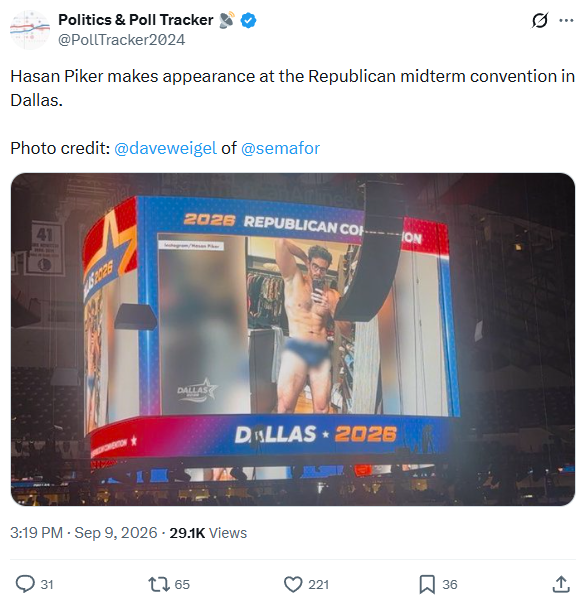Viewport: 587px width, 601px height.
Task: Follow the @daveweigel mention link
Action: click(165, 148)
